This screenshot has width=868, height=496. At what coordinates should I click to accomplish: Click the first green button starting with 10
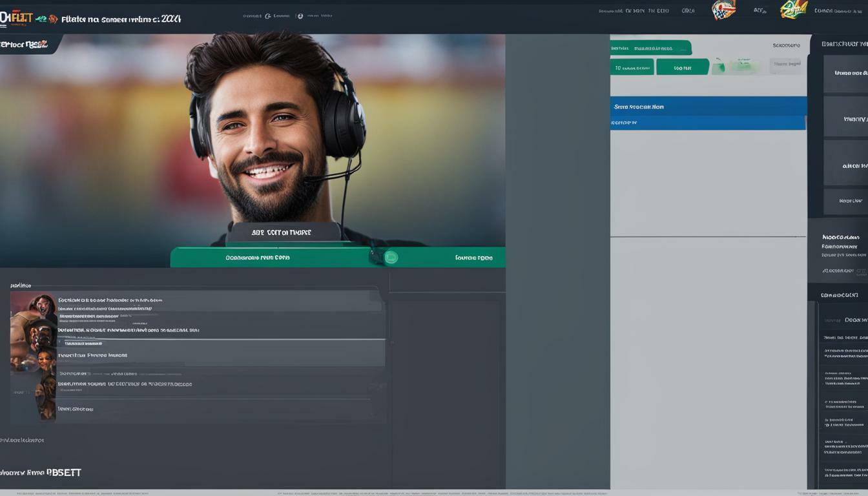[x=632, y=67]
